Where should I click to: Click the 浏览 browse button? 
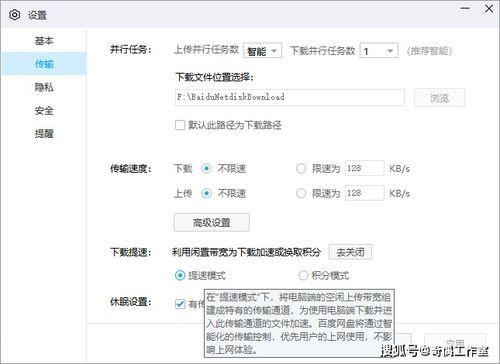(x=439, y=98)
